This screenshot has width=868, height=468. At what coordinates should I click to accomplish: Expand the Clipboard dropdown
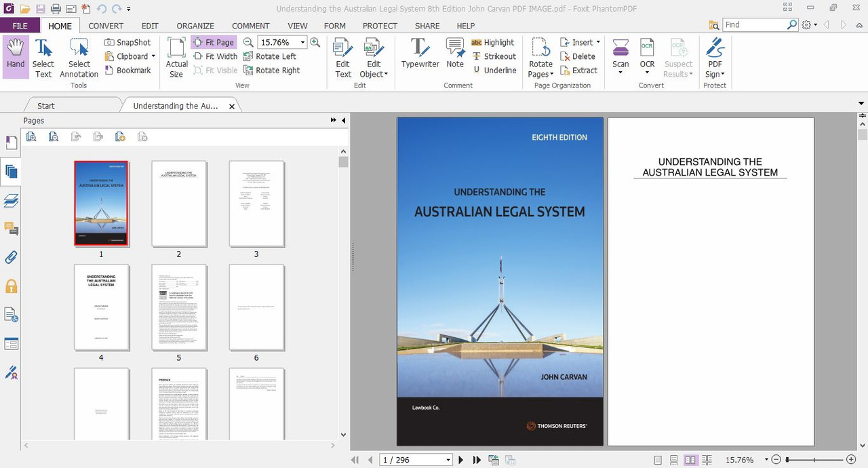pos(153,56)
